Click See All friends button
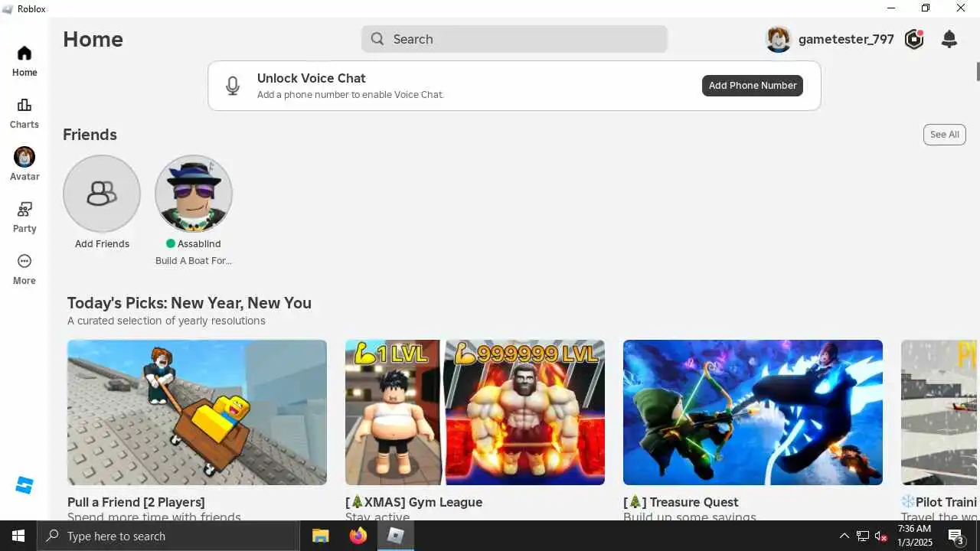Viewport: 980px width, 551px height. tap(944, 135)
